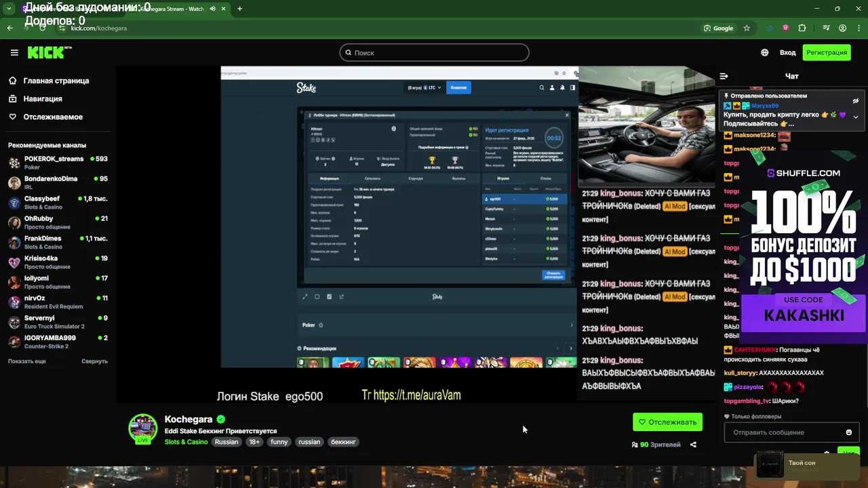Click the 18+ tag
The image size is (868, 488).
point(254,442)
